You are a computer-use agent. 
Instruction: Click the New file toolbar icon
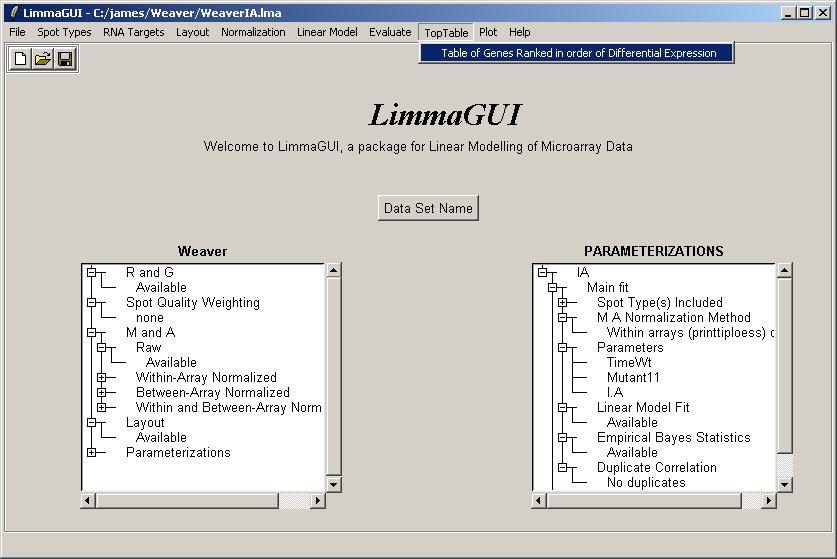click(x=21, y=59)
